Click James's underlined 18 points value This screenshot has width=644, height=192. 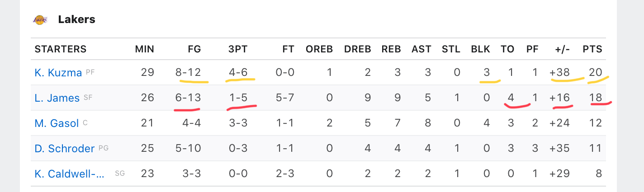pyautogui.click(x=596, y=98)
